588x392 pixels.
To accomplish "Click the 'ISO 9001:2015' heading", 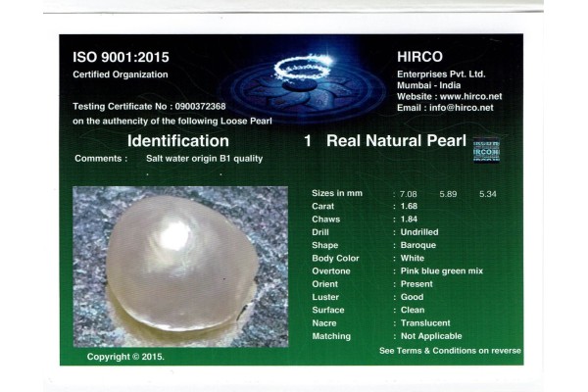I will pyautogui.click(x=121, y=58).
